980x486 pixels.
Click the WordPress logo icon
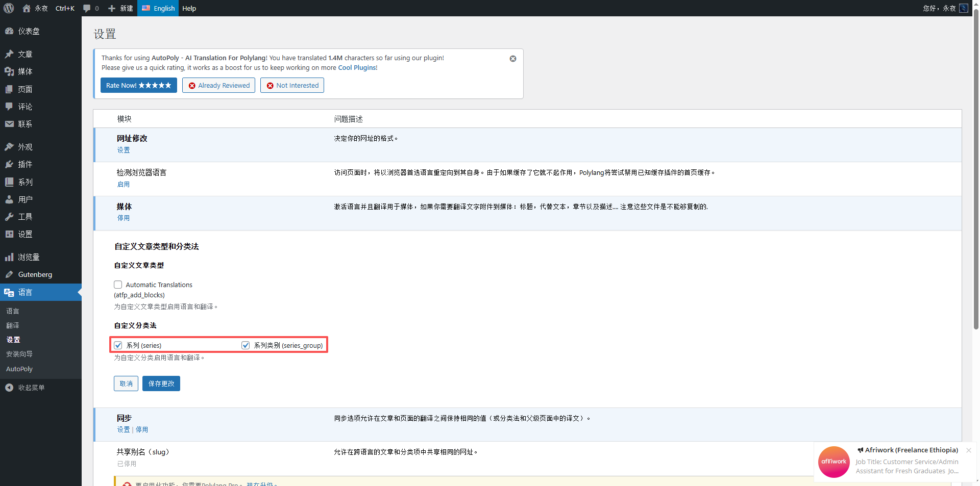(9, 8)
